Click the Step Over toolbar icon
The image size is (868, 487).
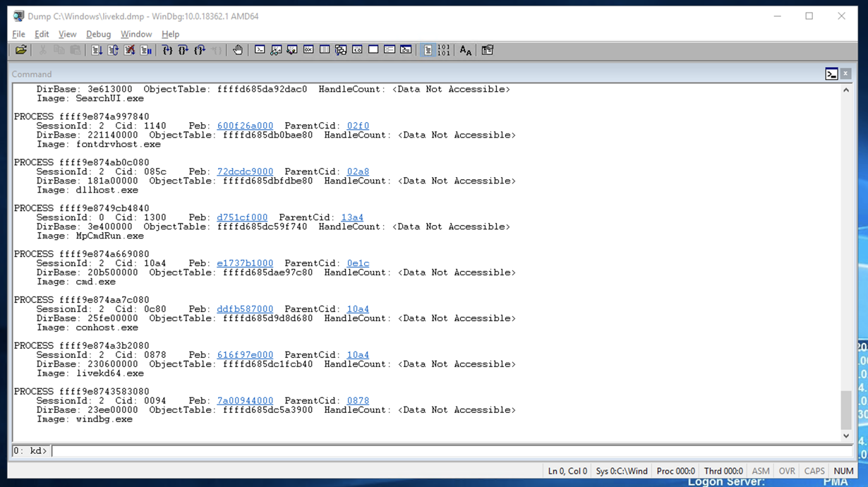pos(183,50)
